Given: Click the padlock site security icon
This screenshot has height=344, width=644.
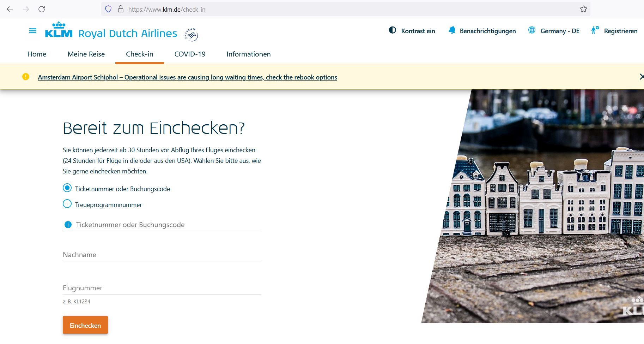Looking at the screenshot, I should click(120, 9).
